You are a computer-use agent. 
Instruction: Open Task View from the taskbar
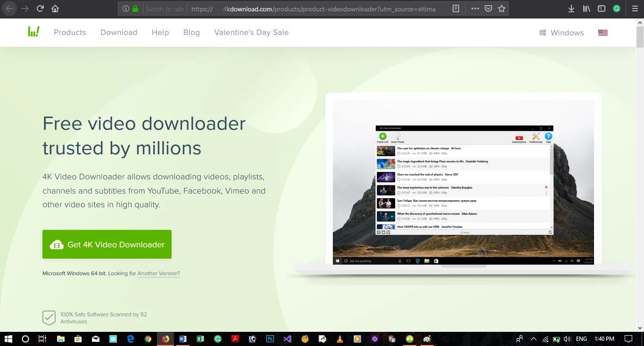42,339
